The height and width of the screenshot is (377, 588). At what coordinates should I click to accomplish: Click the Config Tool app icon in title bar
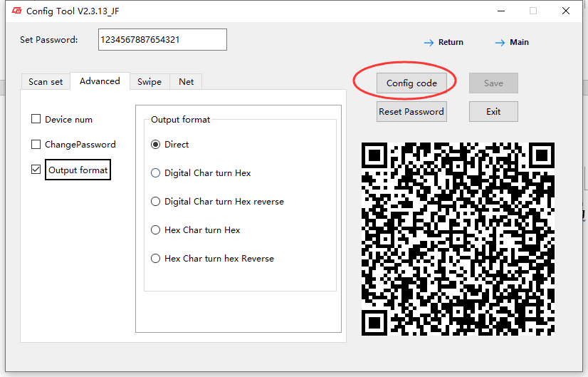(x=16, y=11)
